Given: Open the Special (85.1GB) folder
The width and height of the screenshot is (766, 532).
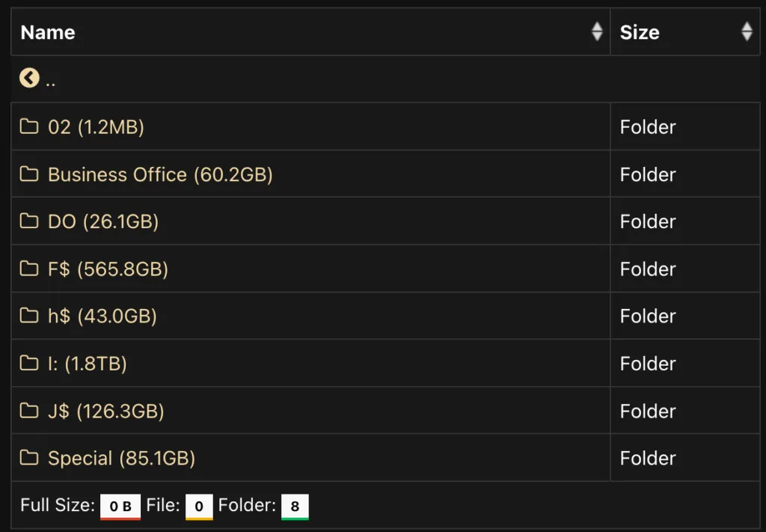Looking at the screenshot, I should (x=122, y=458).
